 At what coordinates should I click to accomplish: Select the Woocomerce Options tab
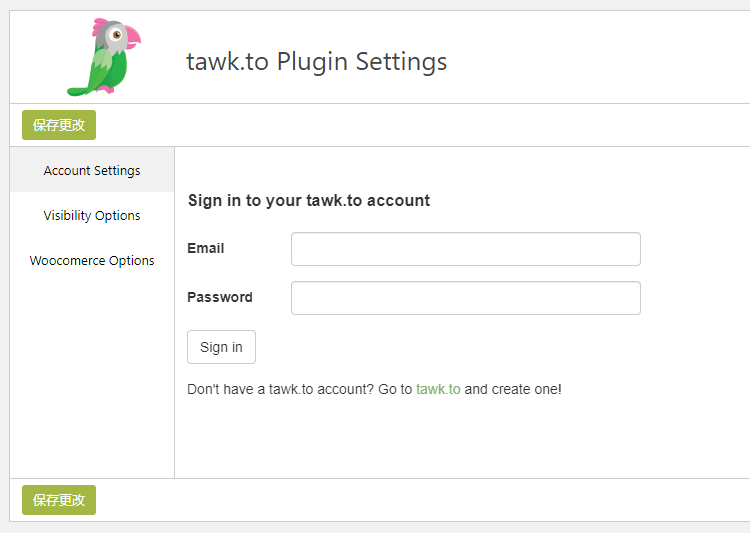92,260
